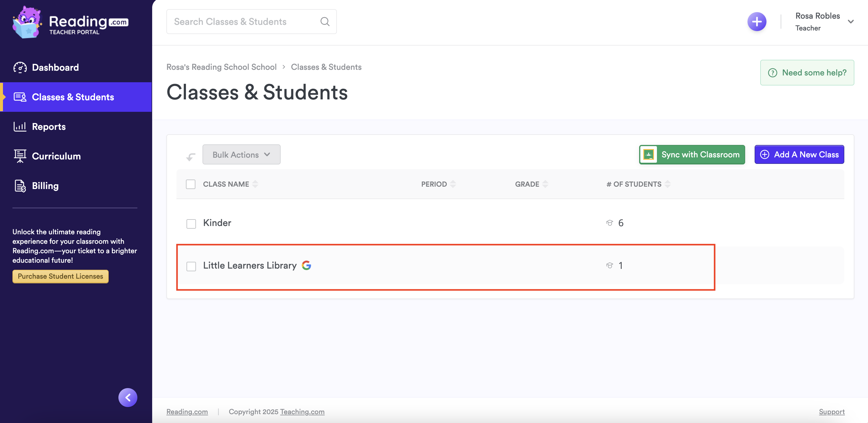Sort by number of students column
This screenshot has height=423, width=868.
667,184
